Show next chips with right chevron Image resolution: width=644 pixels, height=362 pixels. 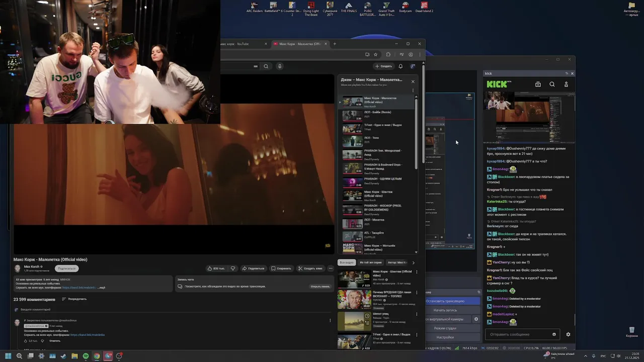click(x=414, y=262)
